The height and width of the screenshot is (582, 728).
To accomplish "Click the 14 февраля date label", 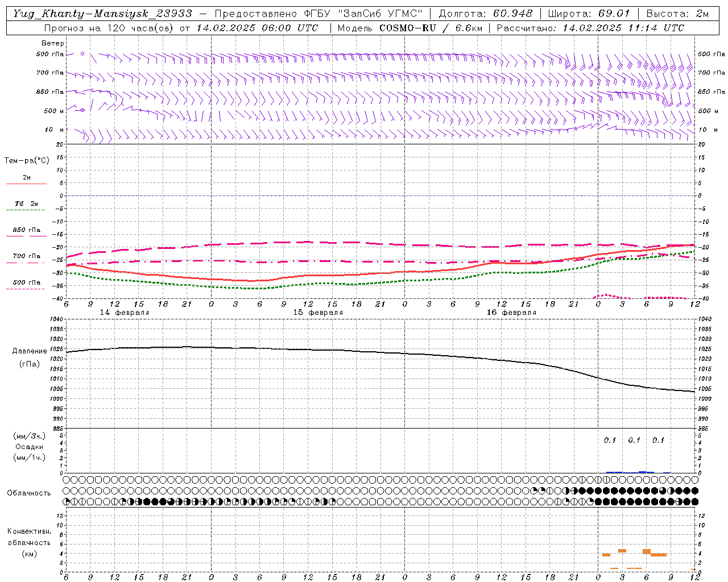I will click(125, 313).
